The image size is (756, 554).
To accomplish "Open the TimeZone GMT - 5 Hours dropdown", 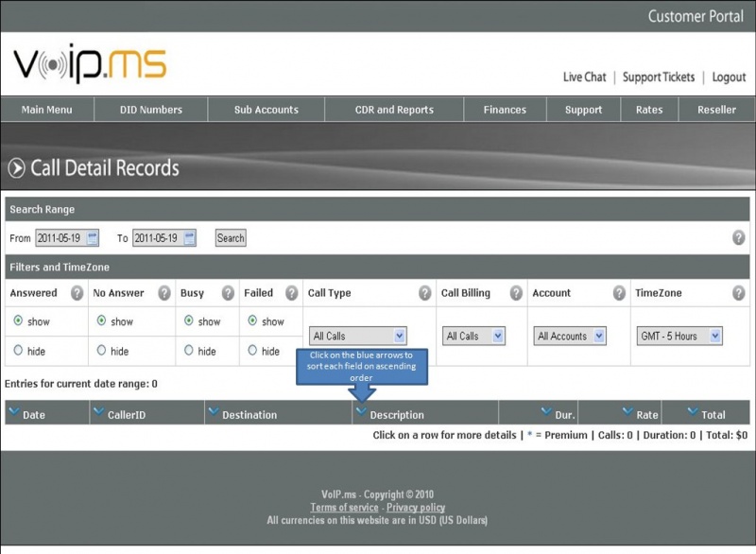I will tap(679, 336).
